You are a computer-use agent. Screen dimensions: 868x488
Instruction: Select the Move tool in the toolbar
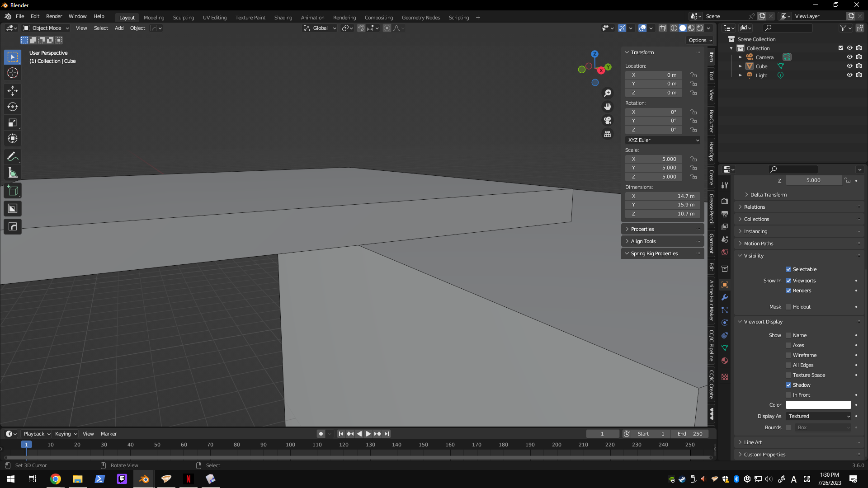13,91
